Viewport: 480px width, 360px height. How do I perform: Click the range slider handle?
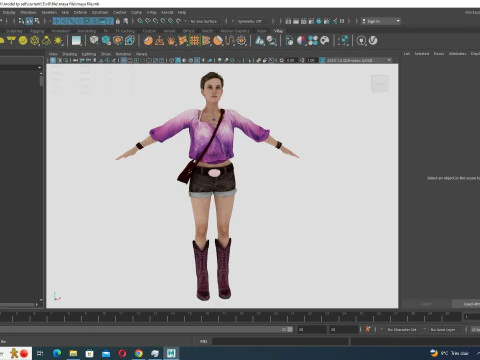click(290, 329)
